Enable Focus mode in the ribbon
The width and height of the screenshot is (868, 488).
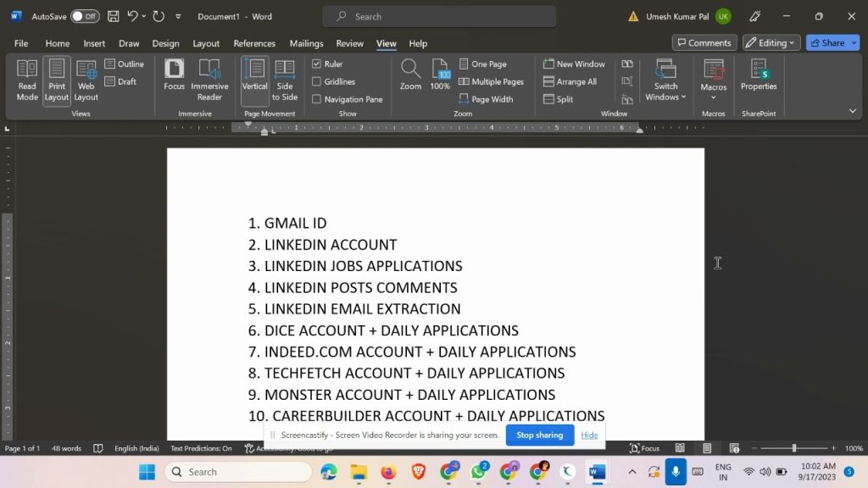point(174,75)
